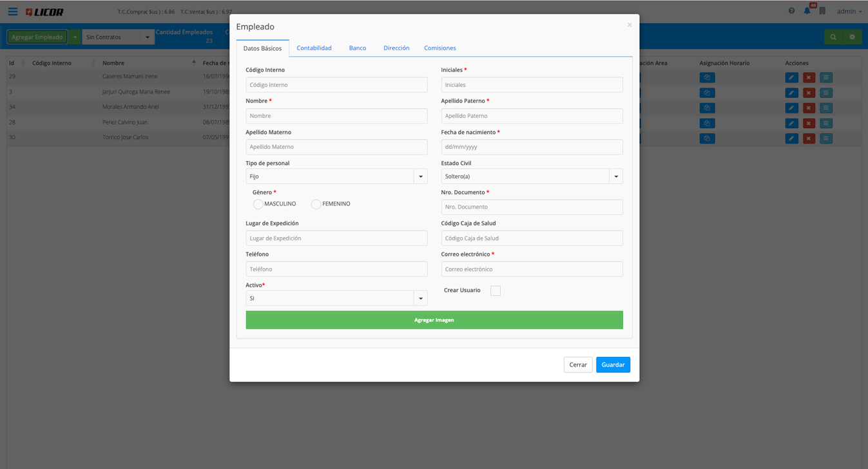868x469 pixels.
Task: Click the notifications bell icon
Action: (x=807, y=11)
